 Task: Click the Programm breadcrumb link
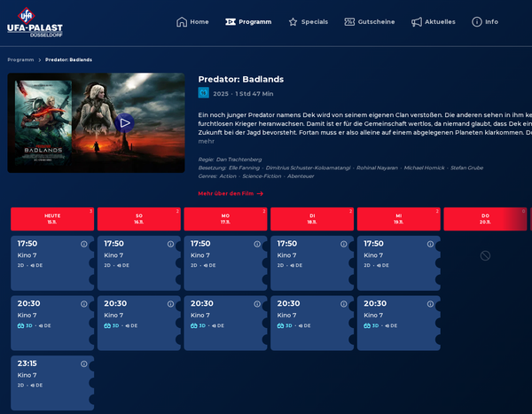click(20, 59)
